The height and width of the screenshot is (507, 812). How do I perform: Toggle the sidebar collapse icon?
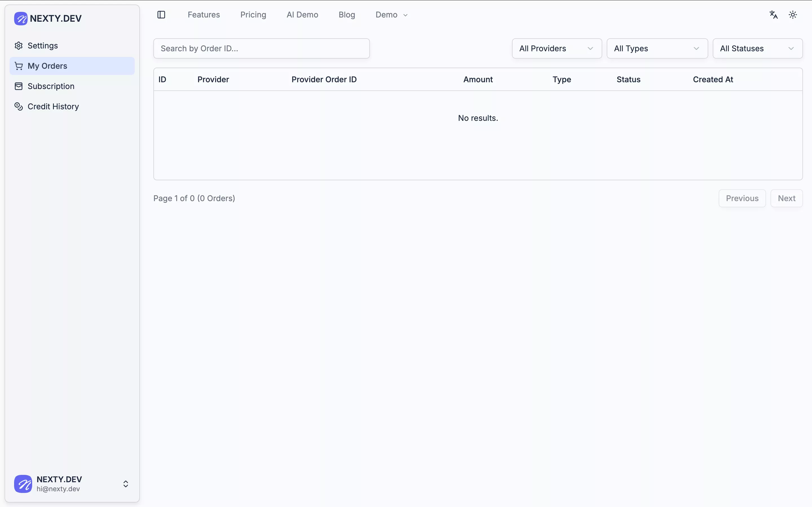point(161,15)
